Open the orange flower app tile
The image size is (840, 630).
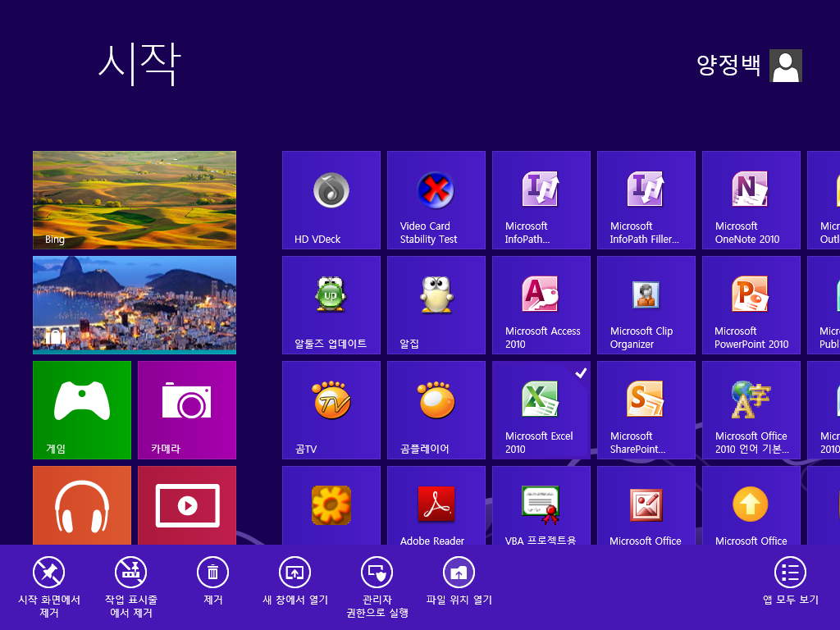click(331, 505)
